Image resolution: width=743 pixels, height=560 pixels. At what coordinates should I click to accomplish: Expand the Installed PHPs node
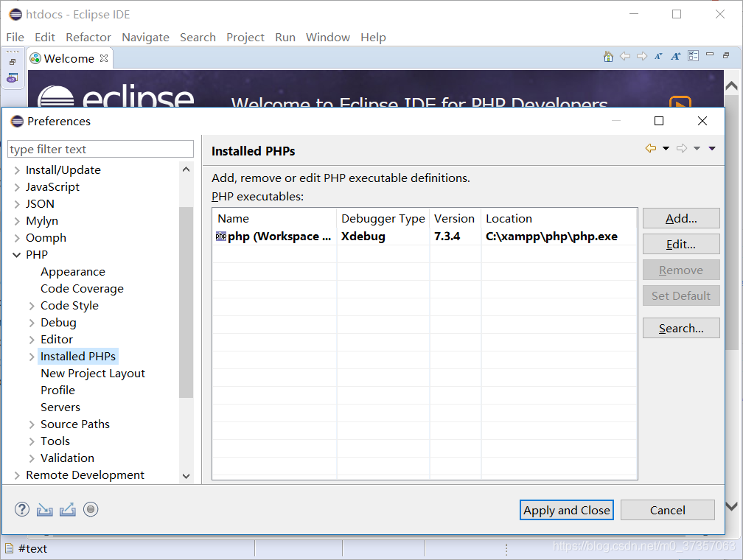[32, 357]
